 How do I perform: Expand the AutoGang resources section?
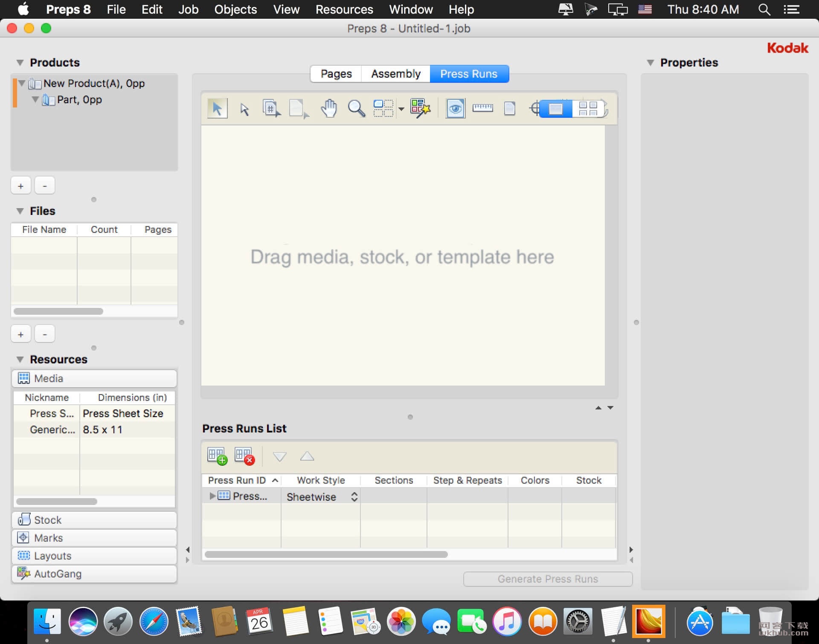[94, 574]
